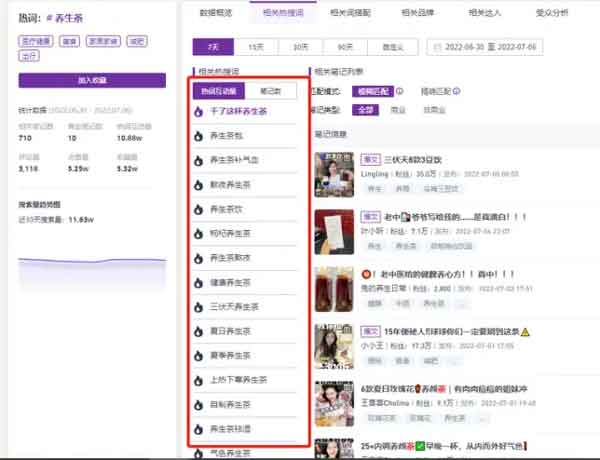Click flame icon beside 养生茶包
Image resolution: width=600 pixels, height=460 pixels.
198,136
